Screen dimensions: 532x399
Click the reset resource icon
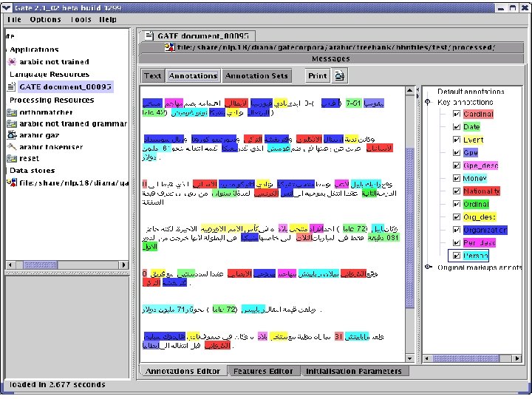pyautogui.click(x=12, y=158)
